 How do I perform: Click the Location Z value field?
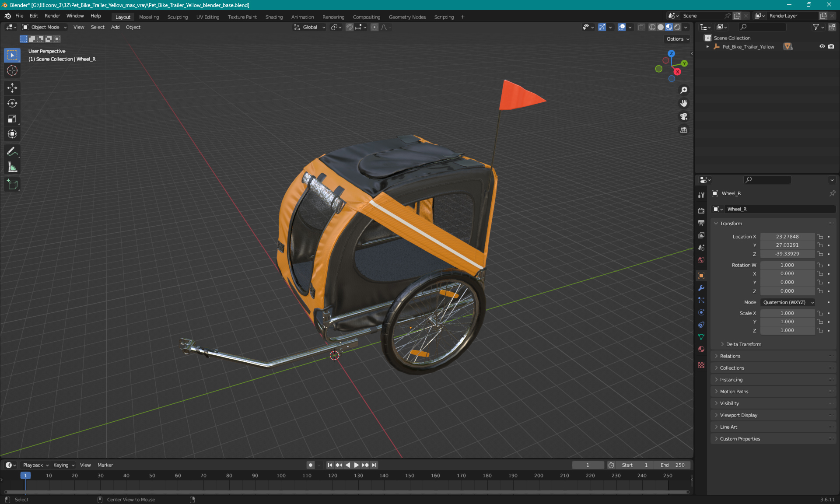[787, 254]
